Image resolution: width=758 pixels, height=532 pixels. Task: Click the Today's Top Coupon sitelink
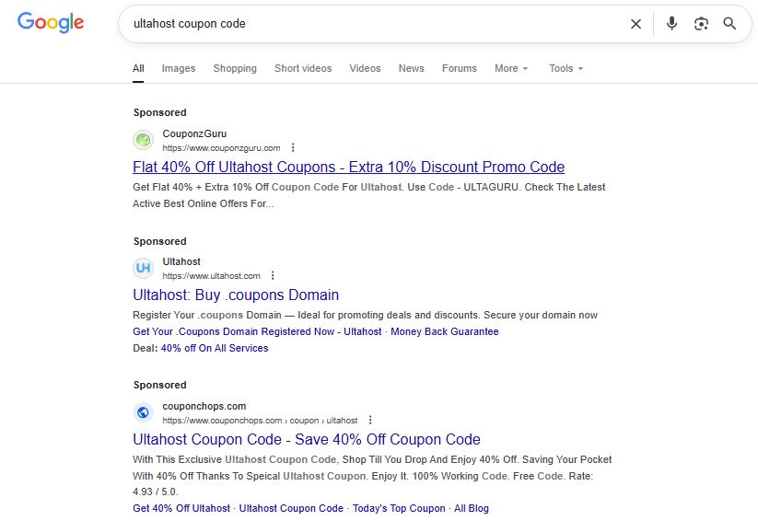click(398, 508)
